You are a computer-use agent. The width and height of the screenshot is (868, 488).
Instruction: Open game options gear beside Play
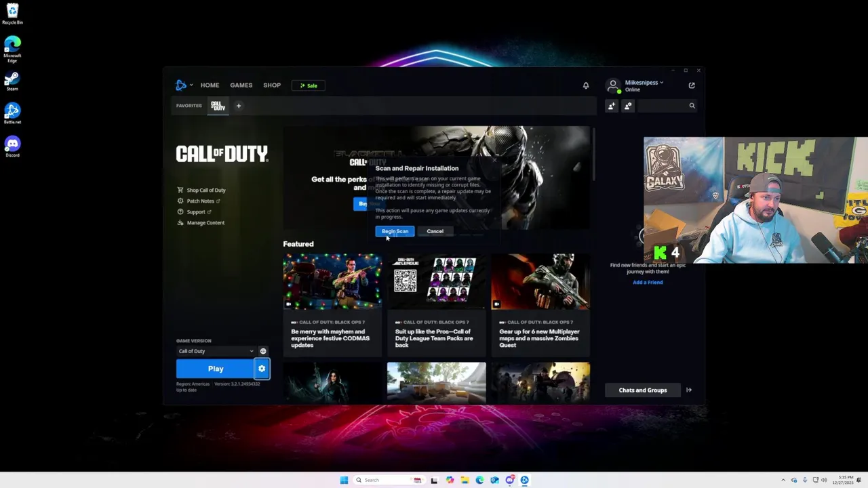click(x=262, y=369)
